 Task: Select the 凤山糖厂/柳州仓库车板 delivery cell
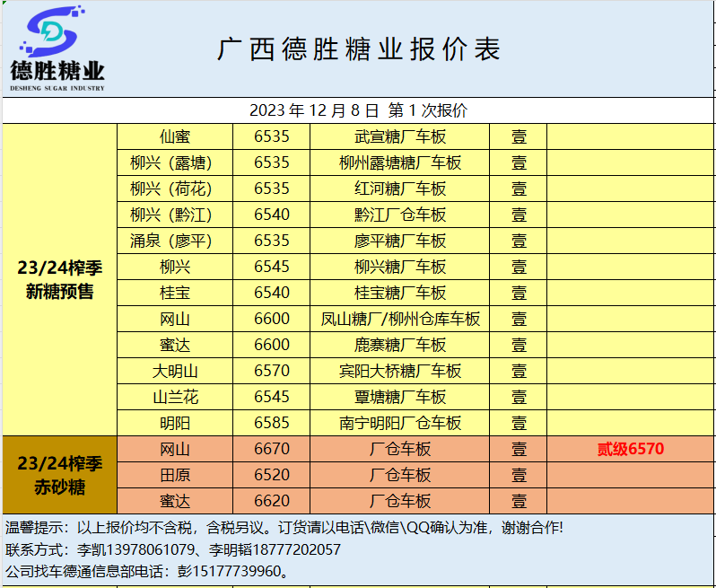point(400,320)
